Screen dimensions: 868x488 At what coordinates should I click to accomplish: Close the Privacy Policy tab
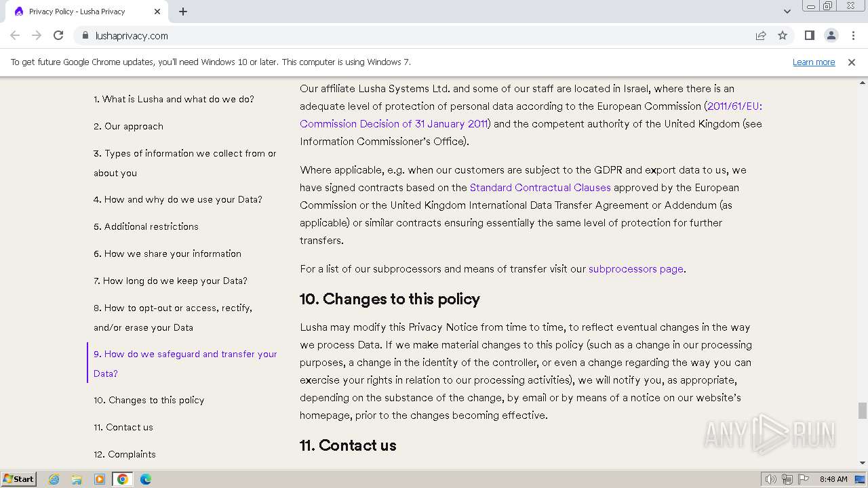tap(157, 12)
